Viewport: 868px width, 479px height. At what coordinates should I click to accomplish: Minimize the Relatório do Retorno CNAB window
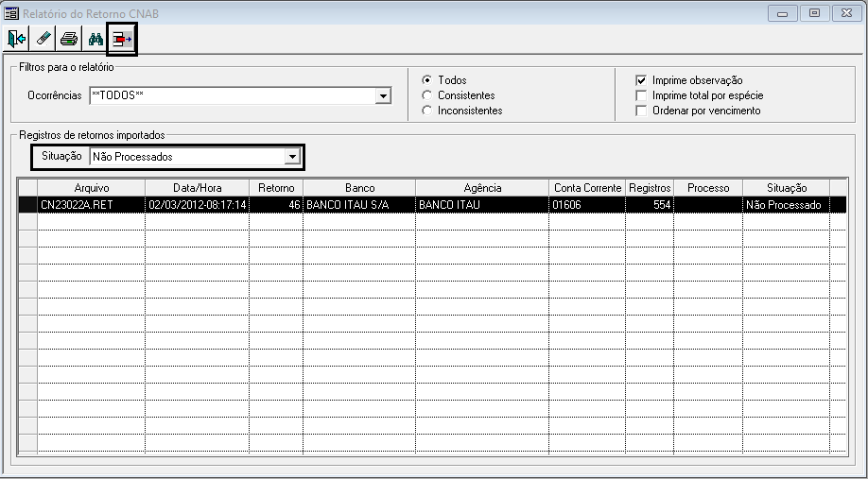[783, 13]
